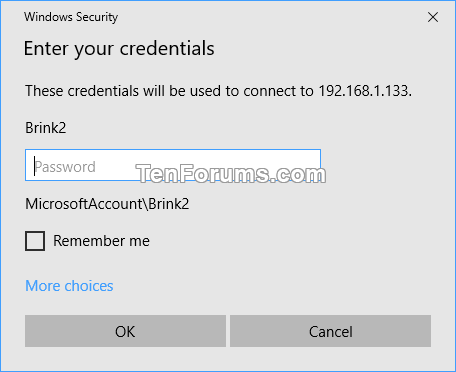This screenshot has height=372, width=456.
Task: Select the OK button to connect
Action: coord(125,331)
